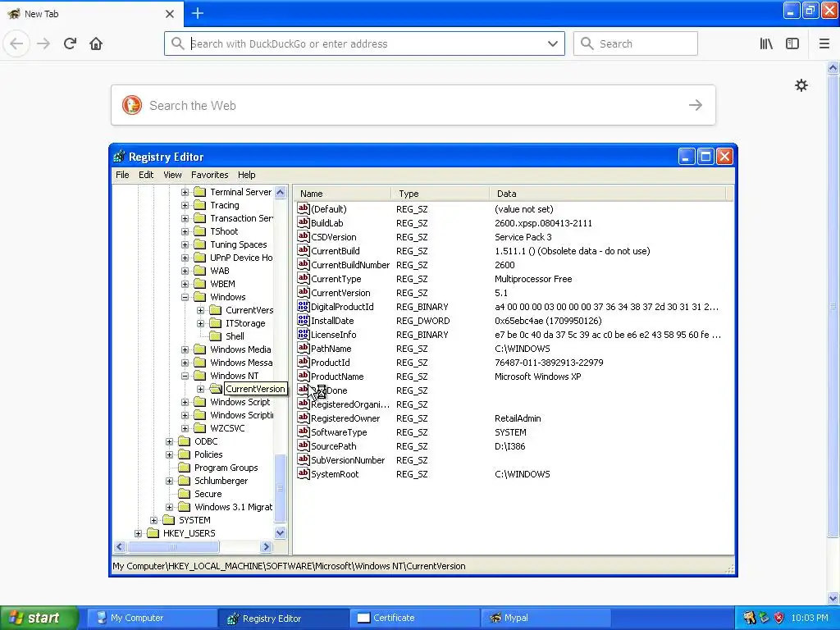Select the CurrentBuildNumber value row
840x630 pixels.
click(x=514, y=265)
